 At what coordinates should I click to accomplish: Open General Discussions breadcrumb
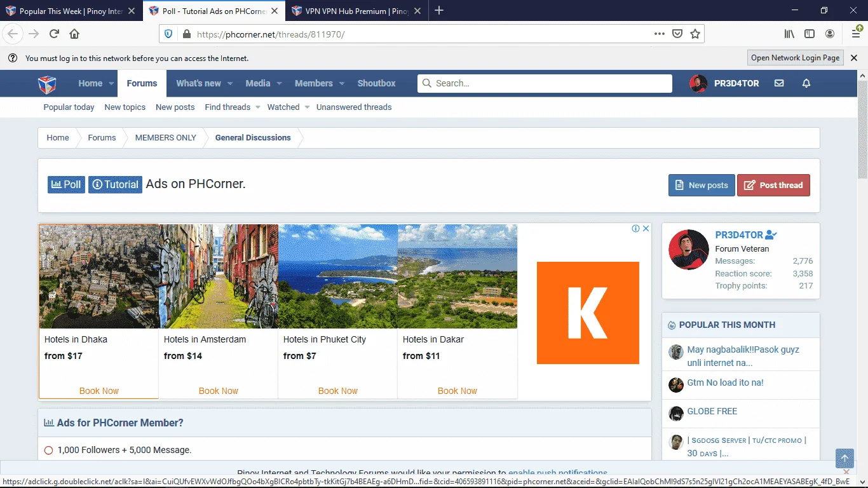[253, 138]
